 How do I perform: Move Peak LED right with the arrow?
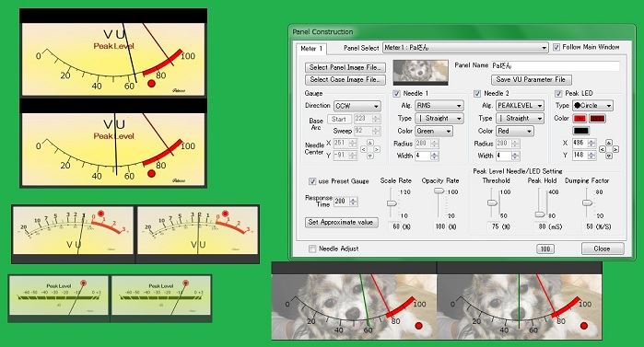coord(615,149)
